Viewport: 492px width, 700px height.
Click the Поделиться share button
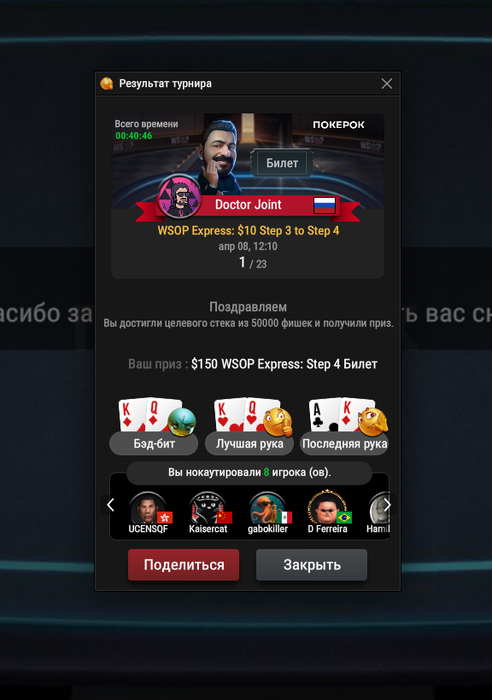(x=183, y=565)
